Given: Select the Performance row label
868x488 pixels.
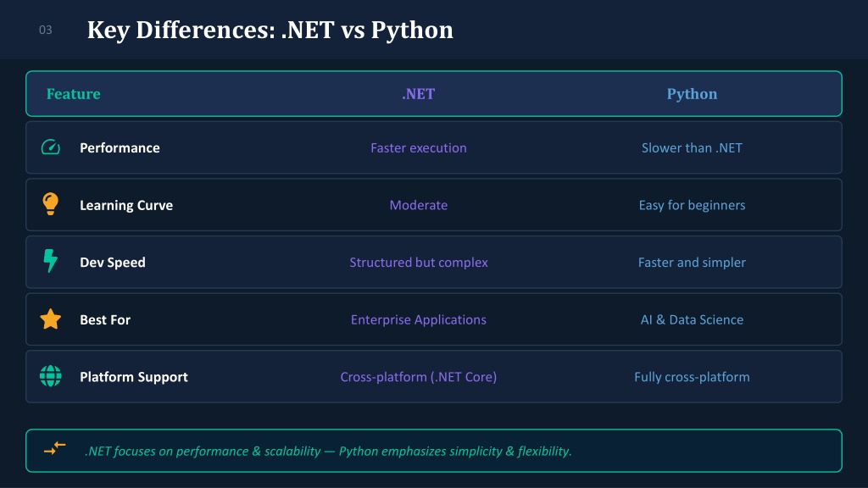Looking at the screenshot, I should pyautogui.click(x=120, y=147).
